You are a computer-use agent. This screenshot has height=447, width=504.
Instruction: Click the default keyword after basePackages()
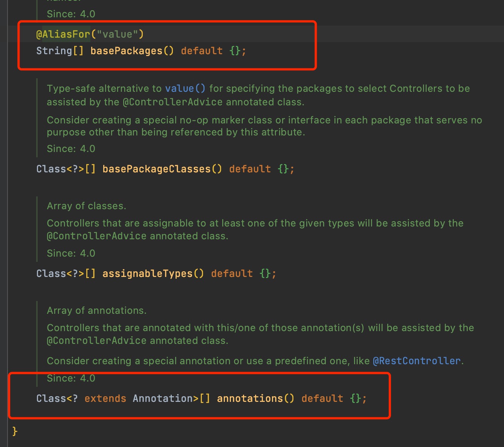pos(202,51)
